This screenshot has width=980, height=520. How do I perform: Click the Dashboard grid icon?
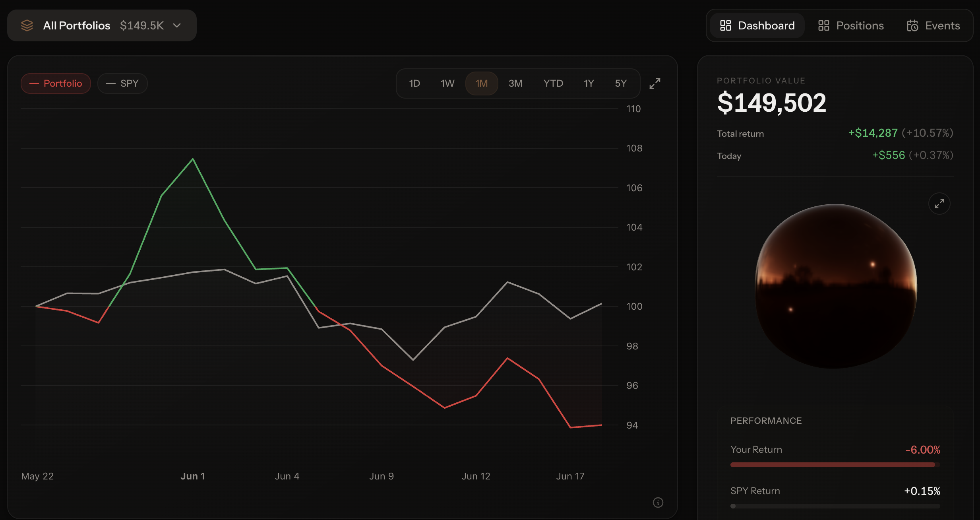726,25
